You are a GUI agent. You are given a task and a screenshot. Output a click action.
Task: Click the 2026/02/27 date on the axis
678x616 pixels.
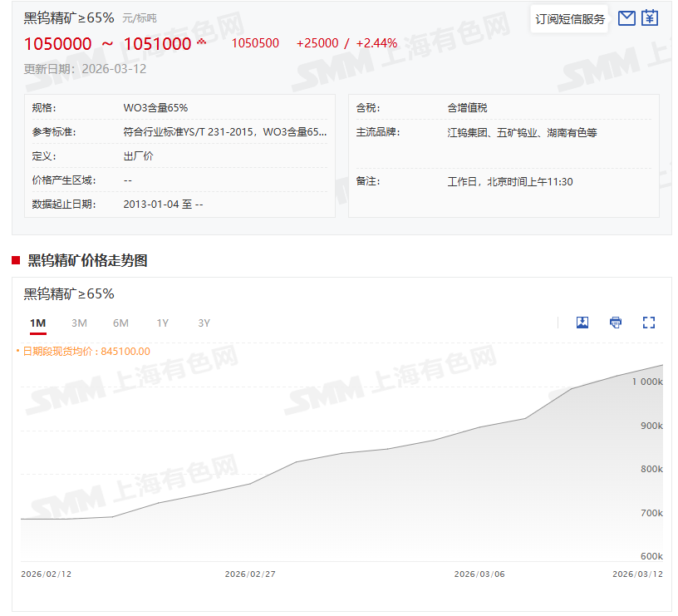click(250, 574)
